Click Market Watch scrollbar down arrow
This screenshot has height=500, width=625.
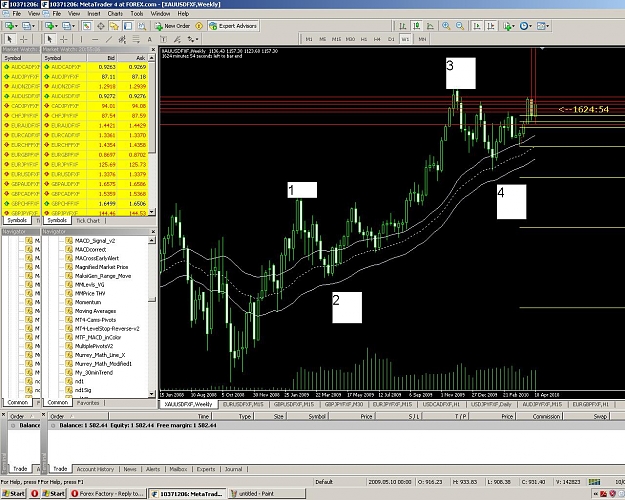[151, 212]
